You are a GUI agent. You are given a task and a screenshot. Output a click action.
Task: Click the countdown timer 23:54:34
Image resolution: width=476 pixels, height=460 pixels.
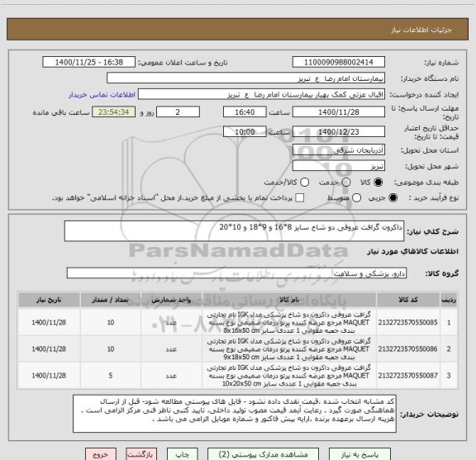(113, 112)
